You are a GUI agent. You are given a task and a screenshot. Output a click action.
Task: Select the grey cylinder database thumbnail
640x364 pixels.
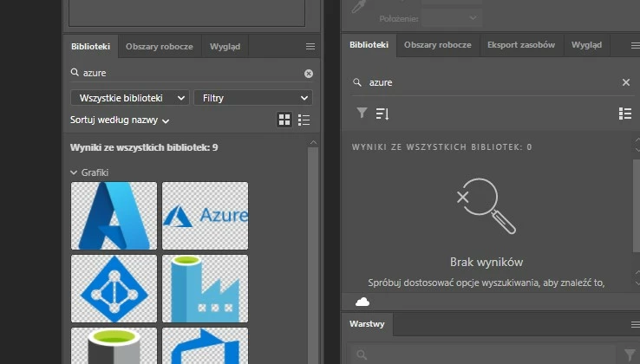coord(114,346)
